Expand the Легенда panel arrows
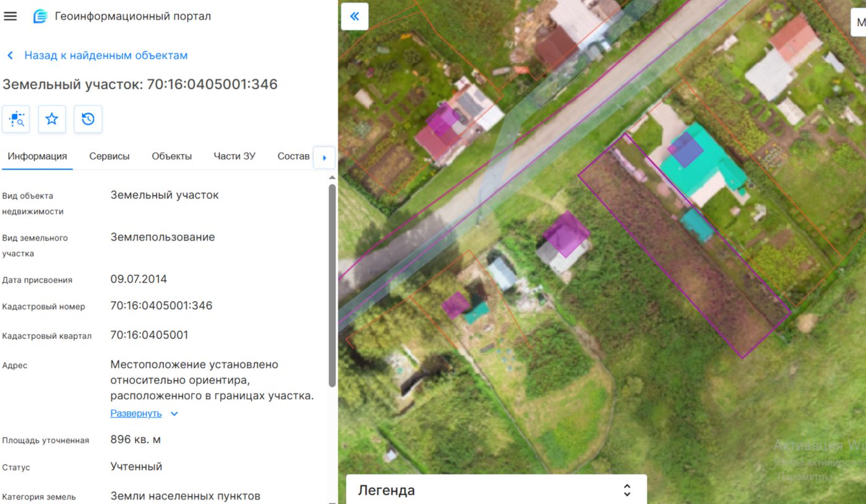The height and width of the screenshot is (504, 866). [627, 490]
